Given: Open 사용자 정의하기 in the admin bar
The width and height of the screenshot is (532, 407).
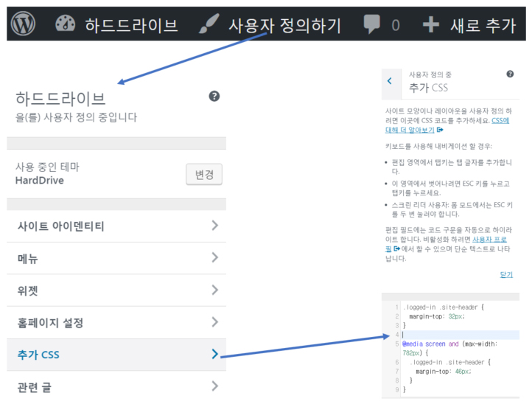Looking at the screenshot, I should pyautogui.click(x=284, y=26).
